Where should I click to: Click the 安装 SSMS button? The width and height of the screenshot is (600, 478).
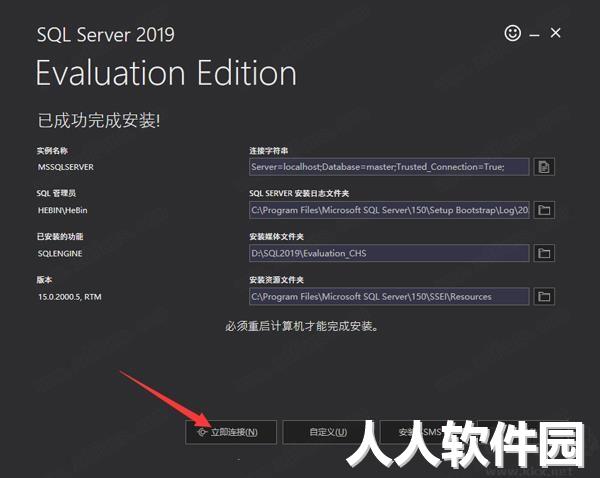(425, 432)
